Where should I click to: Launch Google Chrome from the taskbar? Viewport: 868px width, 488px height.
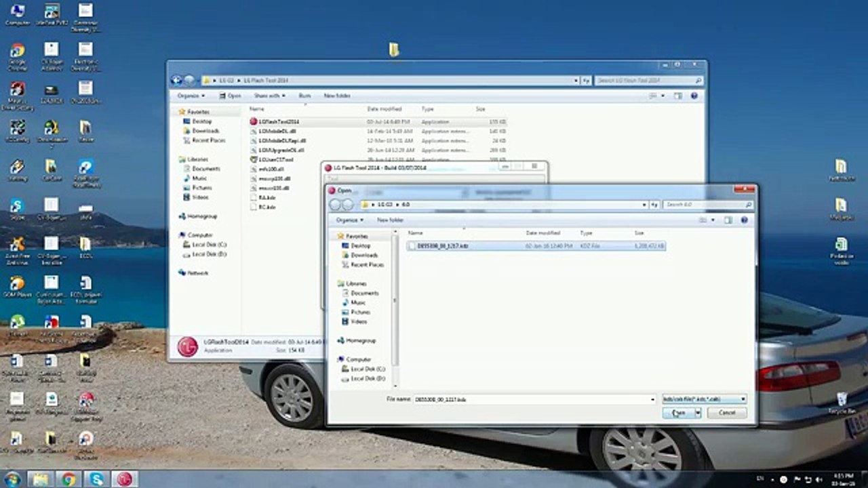coord(68,479)
